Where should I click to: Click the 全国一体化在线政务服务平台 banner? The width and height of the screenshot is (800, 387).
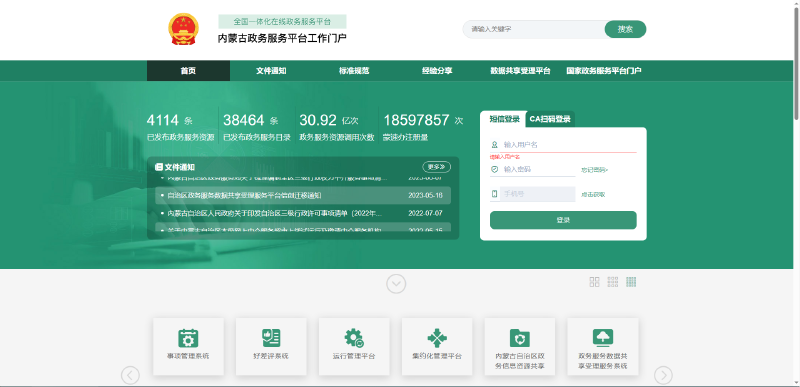point(282,21)
